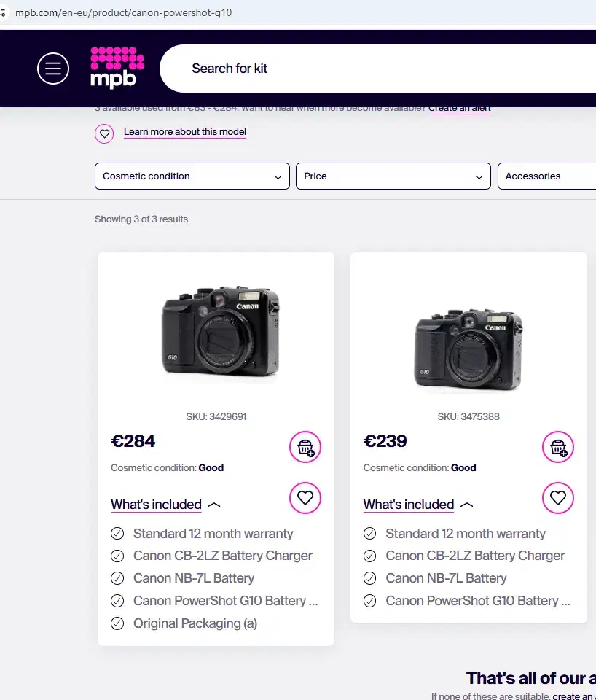
Task: Open the hamburger navigation menu
Action: click(x=53, y=68)
